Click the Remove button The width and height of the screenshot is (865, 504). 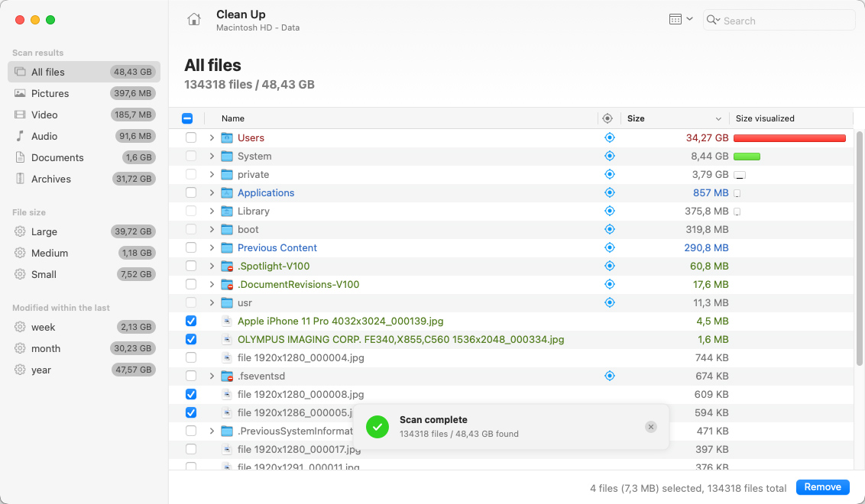pyautogui.click(x=822, y=486)
